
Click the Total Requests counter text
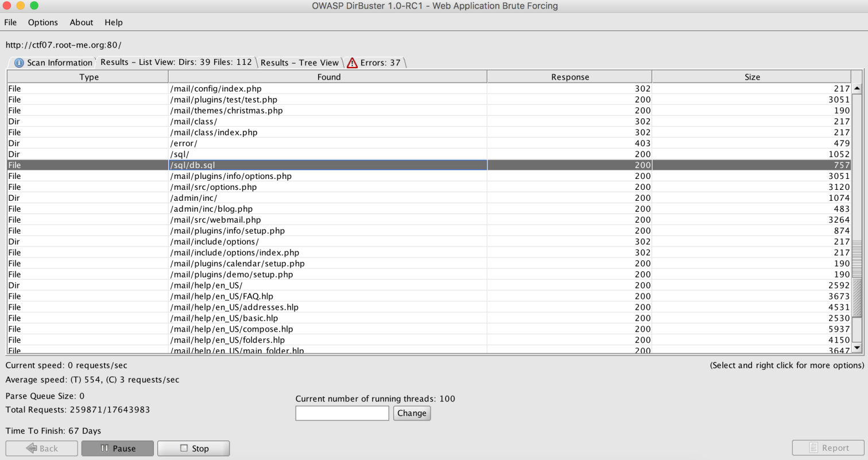pyautogui.click(x=77, y=410)
